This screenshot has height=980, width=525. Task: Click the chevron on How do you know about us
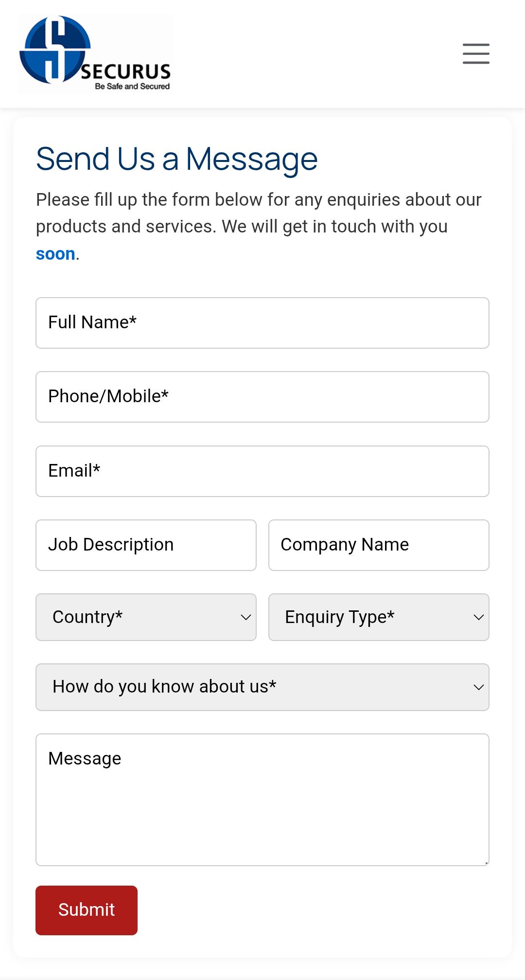click(x=478, y=687)
